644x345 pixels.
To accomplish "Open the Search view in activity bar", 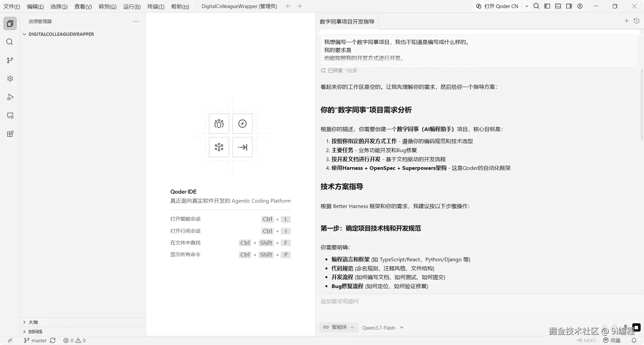I will (10, 42).
